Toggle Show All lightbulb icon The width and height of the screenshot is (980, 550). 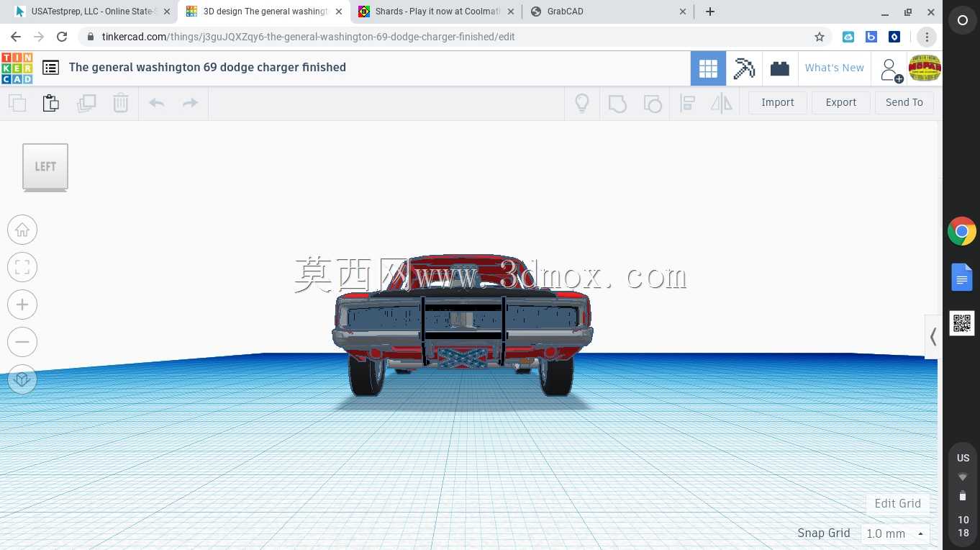582,103
